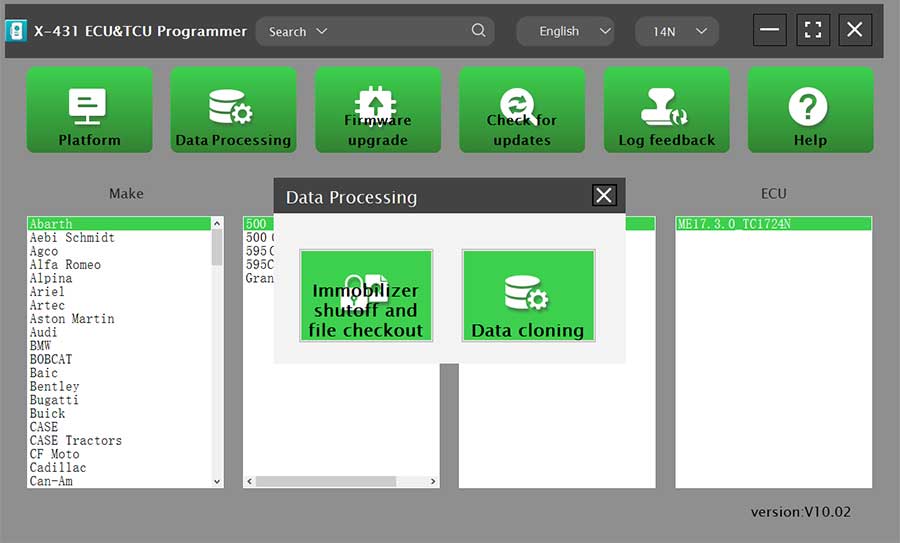
Task: Open Log feedback
Action: pos(666,110)
